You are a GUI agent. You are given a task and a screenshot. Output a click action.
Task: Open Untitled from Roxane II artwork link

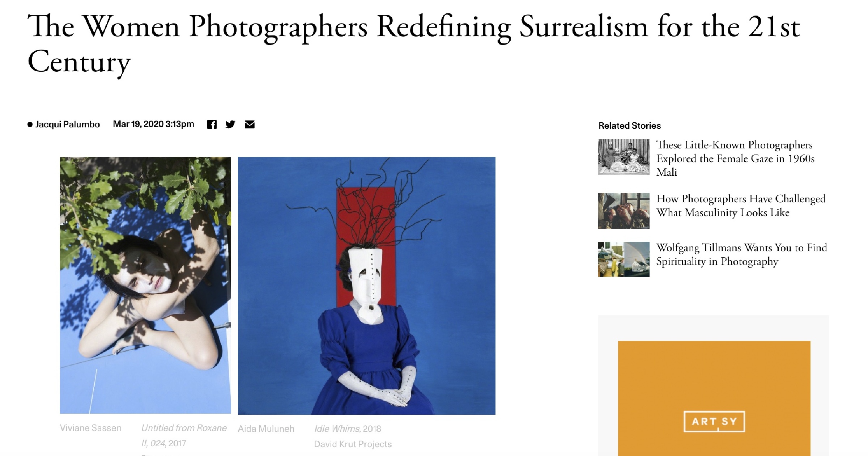(184, 435)
